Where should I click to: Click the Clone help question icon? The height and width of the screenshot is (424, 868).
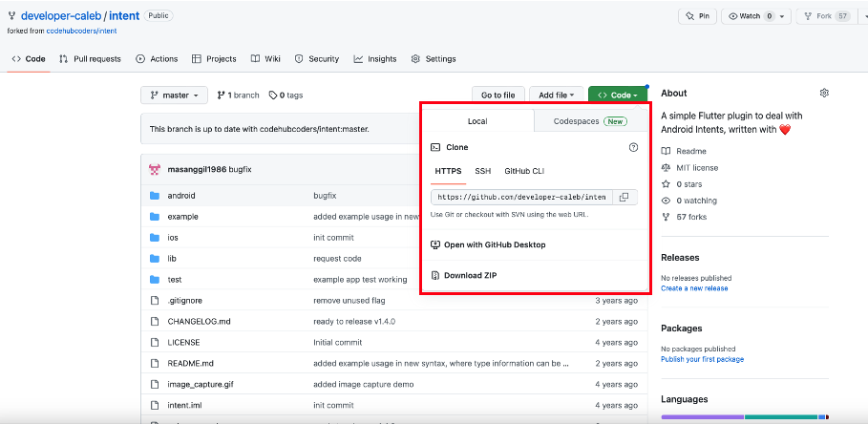(633, 147)
